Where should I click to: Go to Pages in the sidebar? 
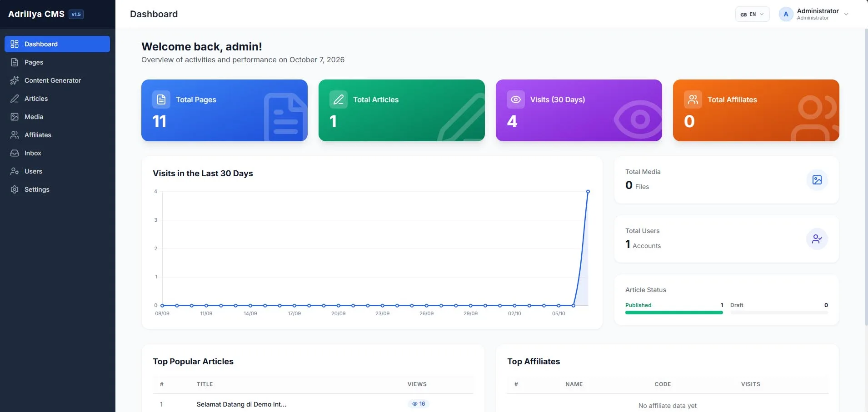click(x=57, y=62)
